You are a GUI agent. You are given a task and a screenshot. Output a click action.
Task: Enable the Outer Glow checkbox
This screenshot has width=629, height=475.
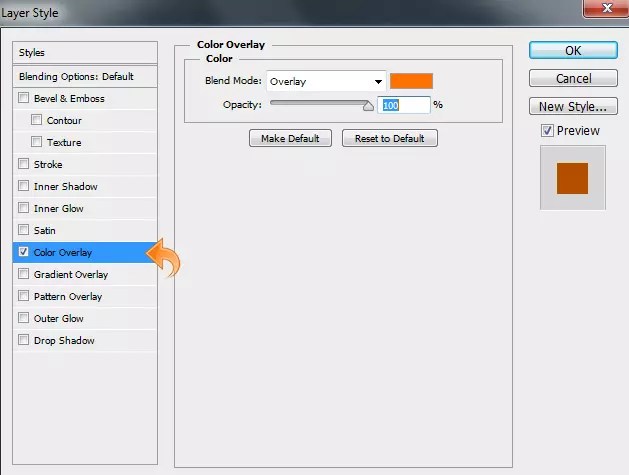tap(24, 318)
